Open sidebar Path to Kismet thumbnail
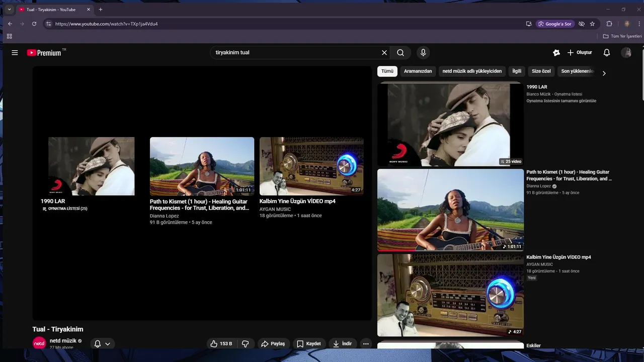The height and width of the screenshot is (362, 644). (x=450, y=210)
